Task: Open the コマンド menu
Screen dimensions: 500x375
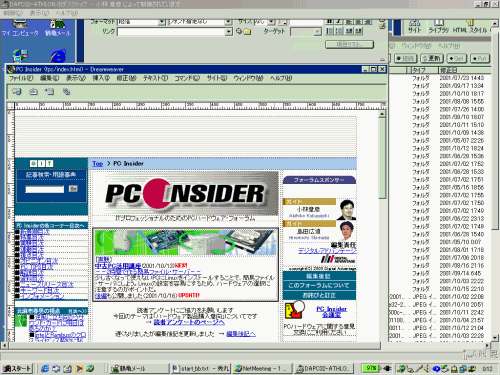Action: [187, 78]
